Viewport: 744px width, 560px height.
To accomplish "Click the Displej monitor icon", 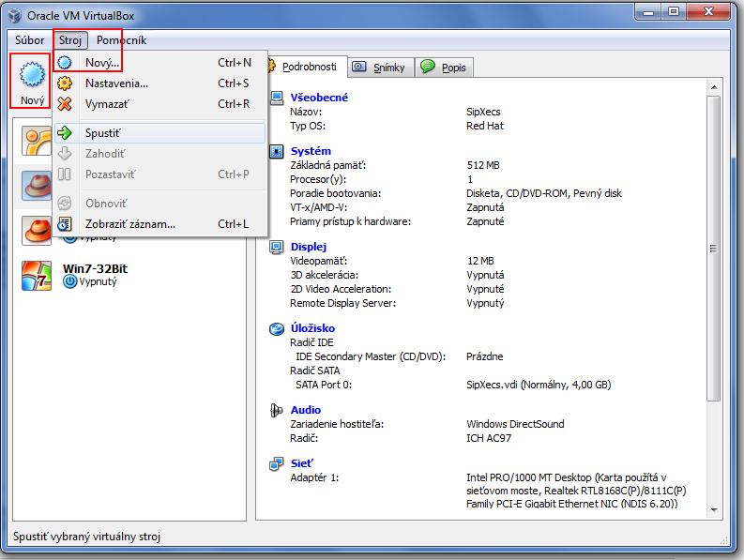I will pos(277,248).
